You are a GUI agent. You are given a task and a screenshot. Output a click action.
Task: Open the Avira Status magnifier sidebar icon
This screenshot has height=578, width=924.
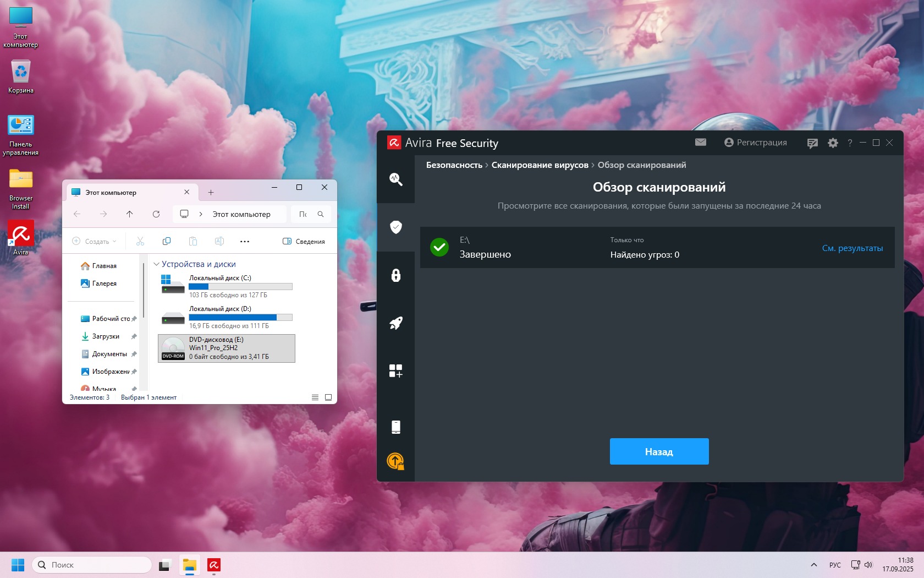[396, 179]
